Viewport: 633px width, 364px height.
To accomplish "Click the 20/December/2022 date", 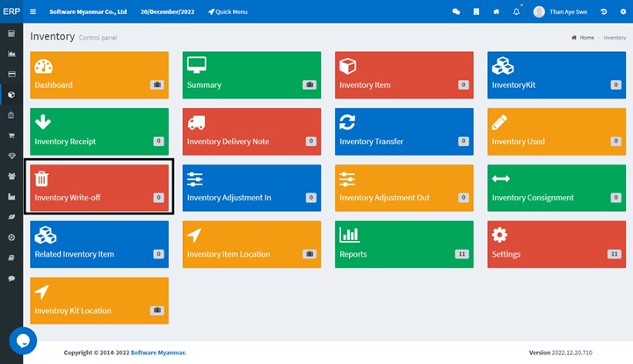I will [167, 11].
